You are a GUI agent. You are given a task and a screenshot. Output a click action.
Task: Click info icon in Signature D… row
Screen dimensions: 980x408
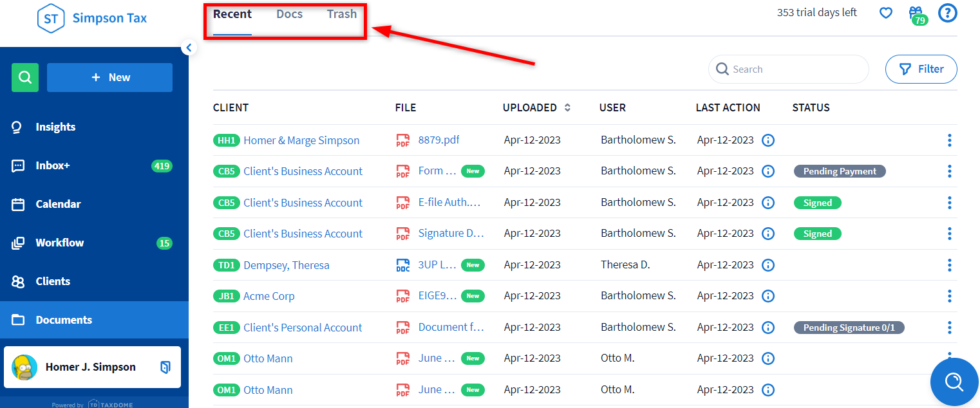768,234
